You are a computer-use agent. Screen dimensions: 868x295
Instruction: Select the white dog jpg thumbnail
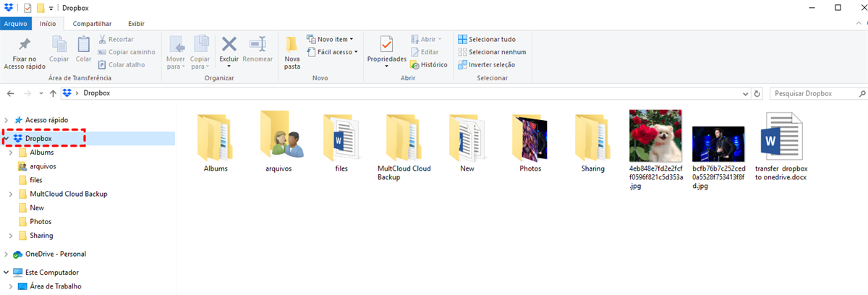point(655,136)
